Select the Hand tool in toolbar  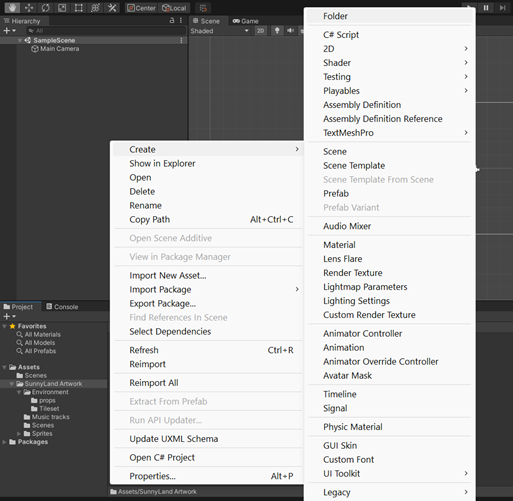[x=12, y=8]
